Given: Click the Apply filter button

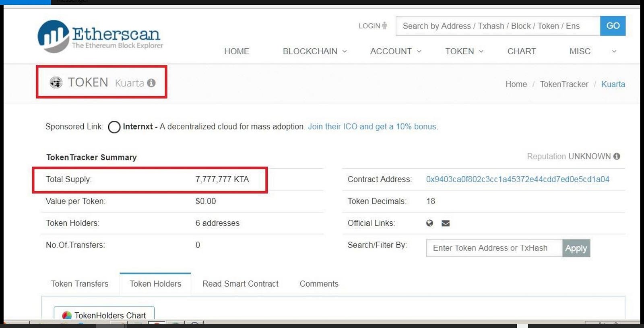Looking at the screenshot, I should coord(576,248).
